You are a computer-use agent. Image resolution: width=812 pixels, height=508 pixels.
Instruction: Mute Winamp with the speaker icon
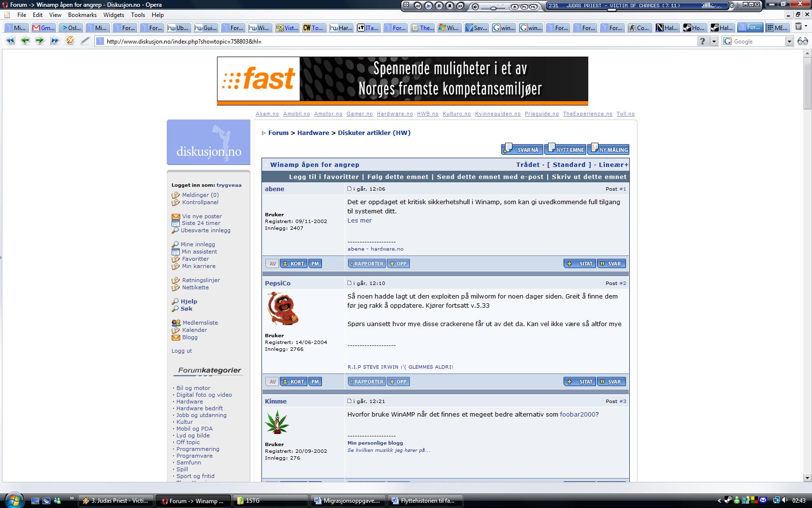pos(476,6)
